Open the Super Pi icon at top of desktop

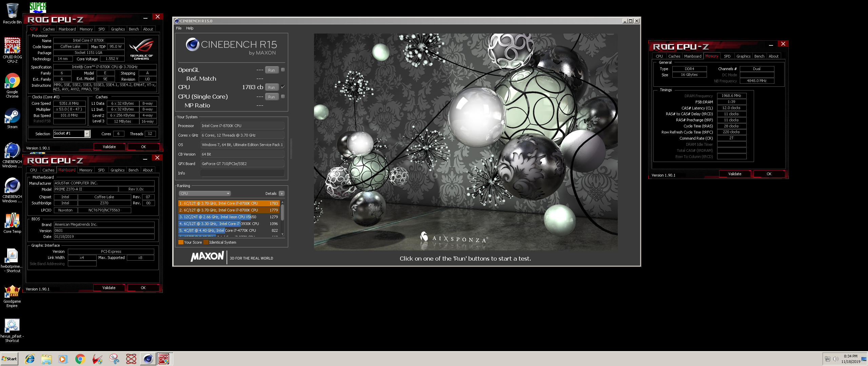(x=38, y=7)
